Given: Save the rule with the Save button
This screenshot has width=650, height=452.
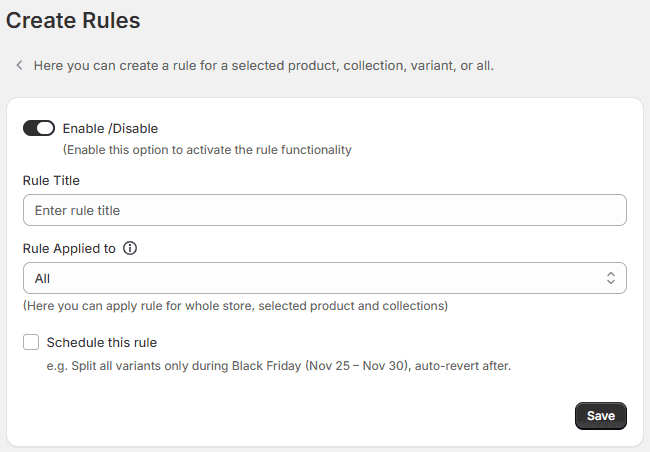Looking at the screenshot, I should pyautogui.click(x=601, y=416).
